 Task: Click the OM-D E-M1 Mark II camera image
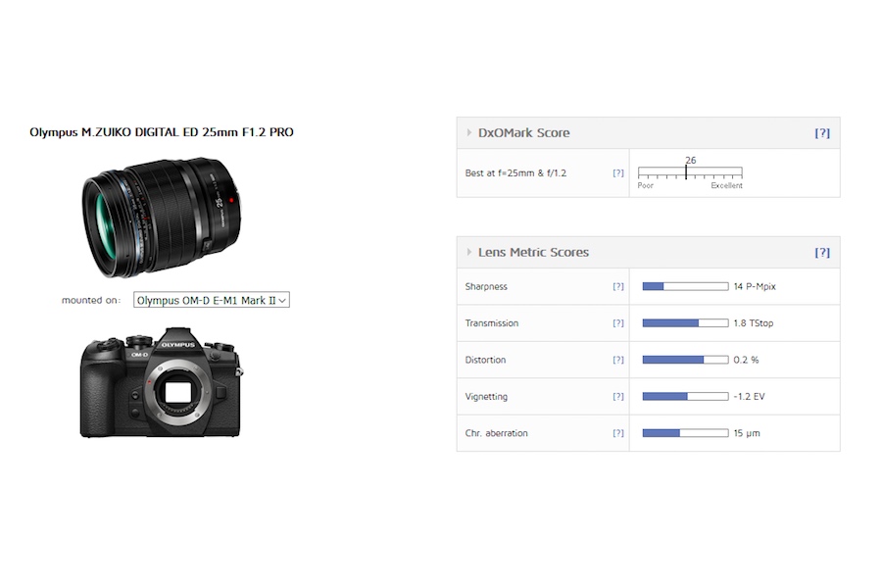coord(160,384)
